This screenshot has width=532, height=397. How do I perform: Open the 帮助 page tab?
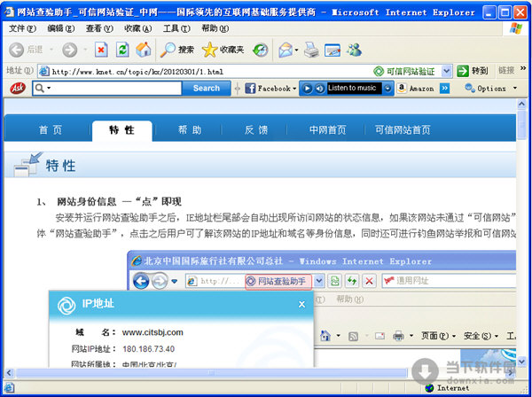190,130
